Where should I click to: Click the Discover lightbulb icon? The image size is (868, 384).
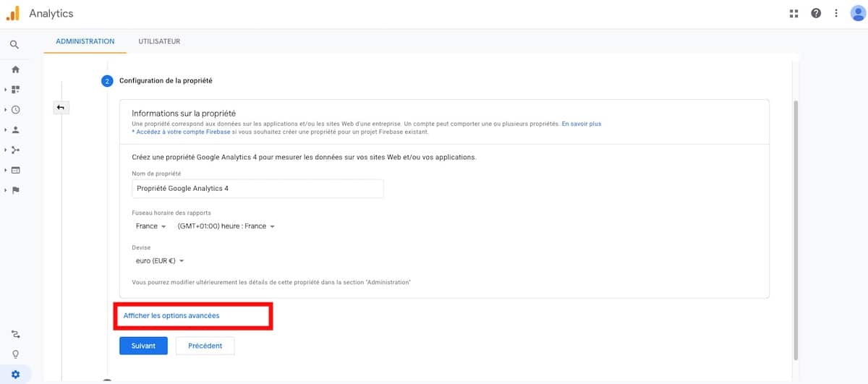pyautogui.click(x=15, y=354)
